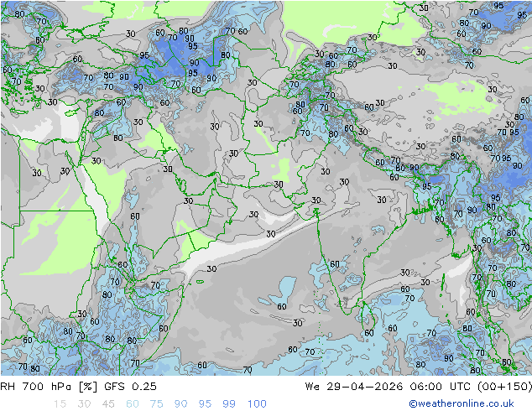Pick the gray legend value 30
532x411 pixels.
[x=84, y=403]
